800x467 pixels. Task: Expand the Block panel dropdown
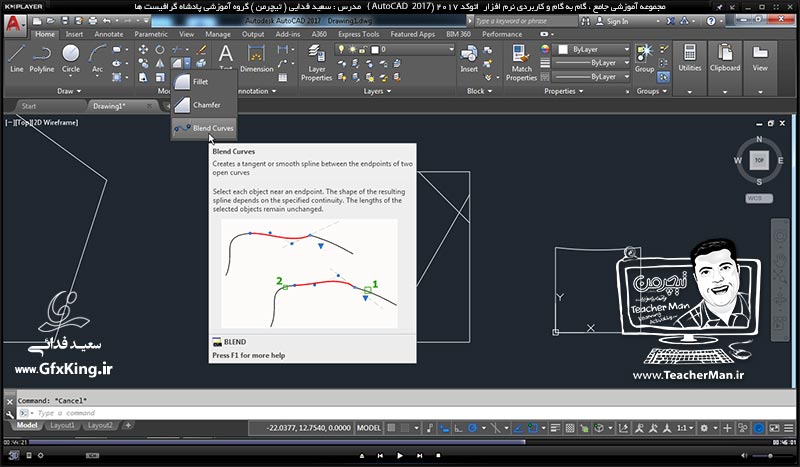480,91
